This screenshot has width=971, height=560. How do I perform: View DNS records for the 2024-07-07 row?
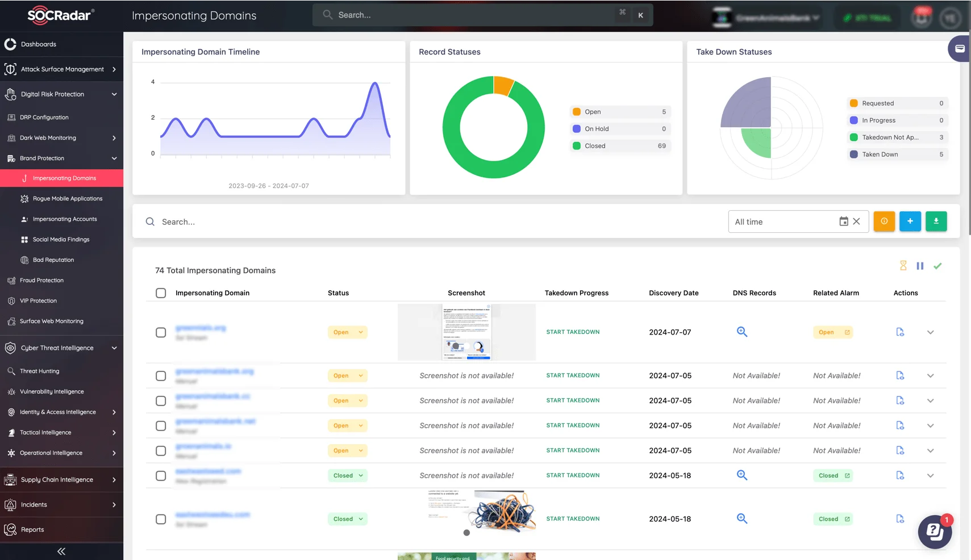point(742,332)
